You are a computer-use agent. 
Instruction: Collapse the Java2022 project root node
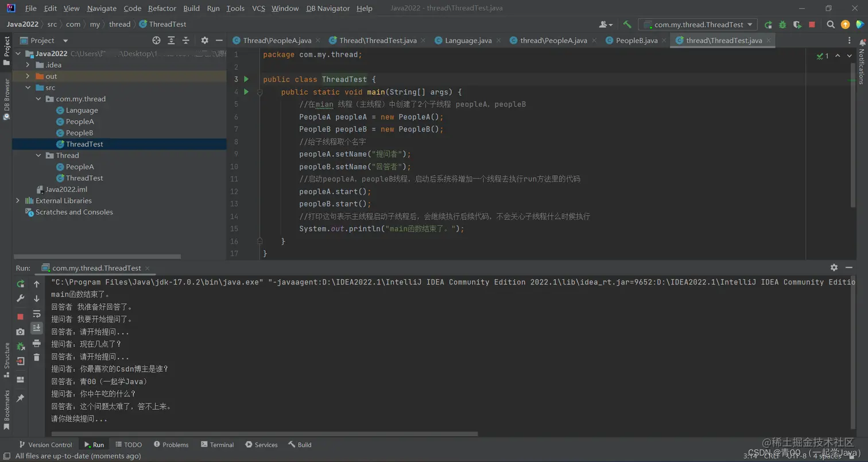coord(18,53)
